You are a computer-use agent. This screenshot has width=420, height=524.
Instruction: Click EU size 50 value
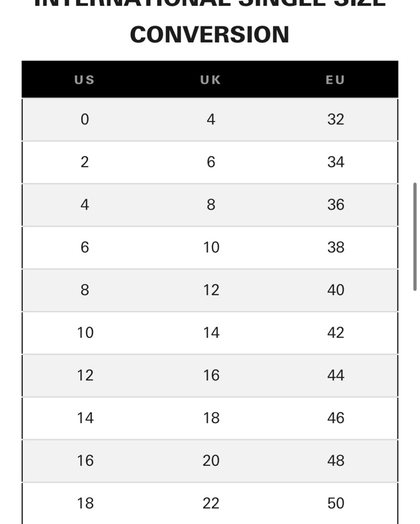coord(336,503)
